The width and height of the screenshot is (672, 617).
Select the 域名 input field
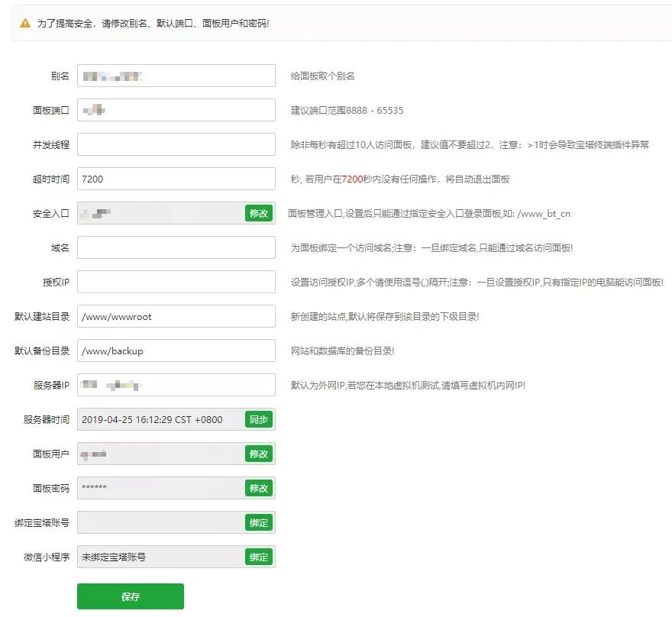pyautogui.click(x=176, y=247)
